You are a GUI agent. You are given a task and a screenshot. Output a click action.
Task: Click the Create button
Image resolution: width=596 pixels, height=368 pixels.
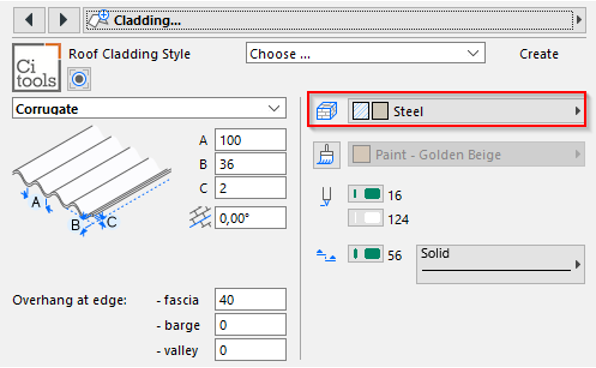pyautogui.click(x=539, y=54)
